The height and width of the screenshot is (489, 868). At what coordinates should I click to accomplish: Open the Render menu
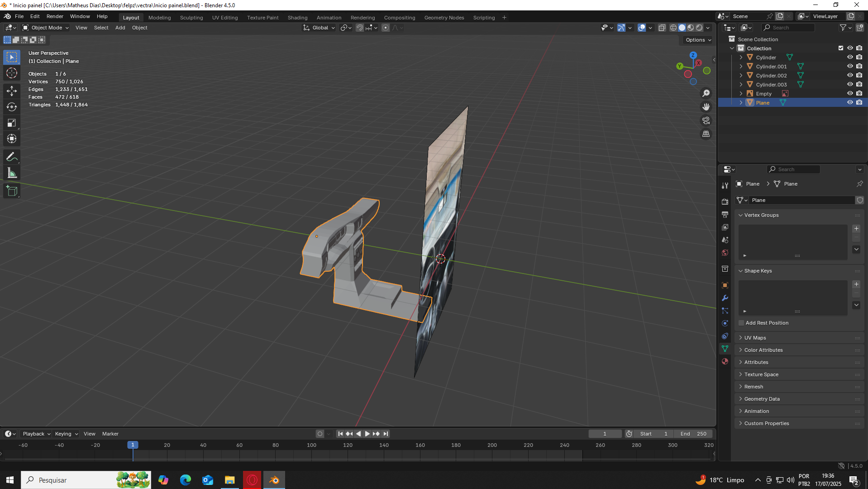55,16
